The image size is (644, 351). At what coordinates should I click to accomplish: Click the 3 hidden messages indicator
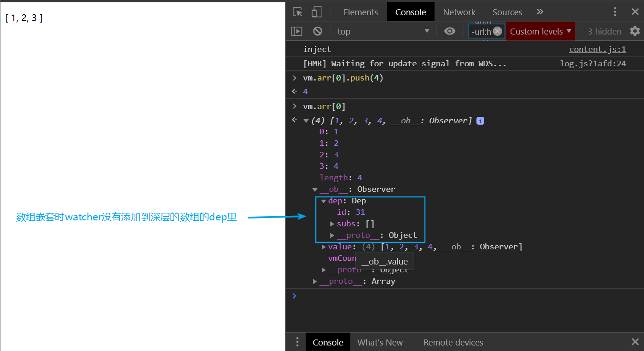tap(605, 31)
